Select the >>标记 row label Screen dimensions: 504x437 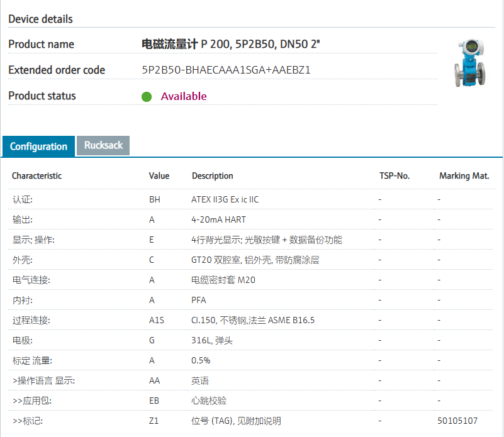click(x=27, y=421)
